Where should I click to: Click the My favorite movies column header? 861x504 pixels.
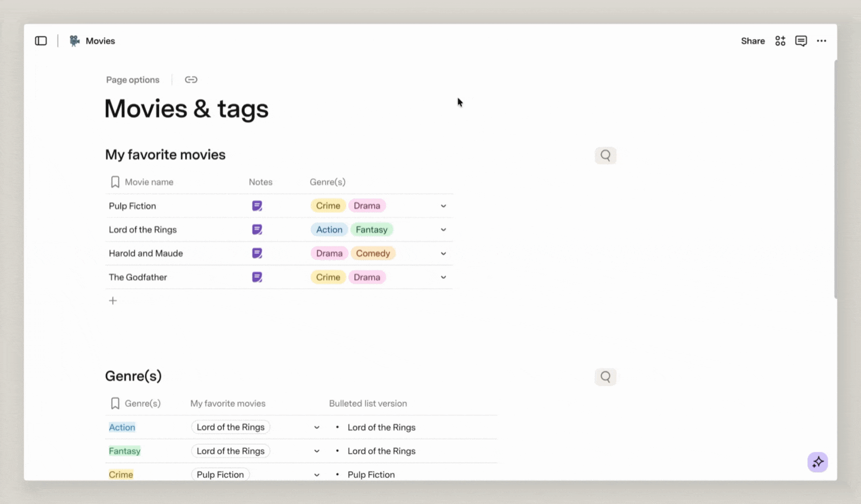coord(228,404)
